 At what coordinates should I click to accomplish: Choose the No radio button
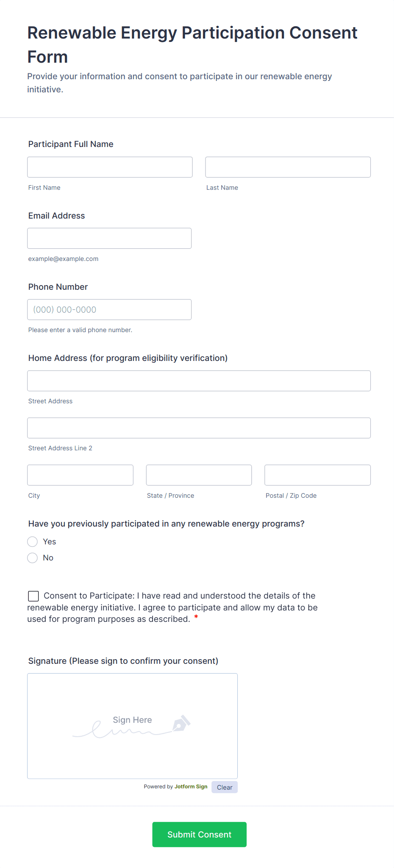33,558
